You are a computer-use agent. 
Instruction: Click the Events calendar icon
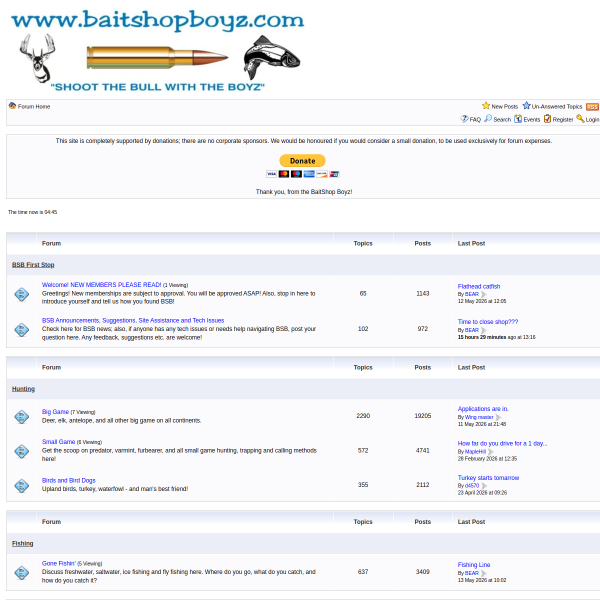(518, 119)
